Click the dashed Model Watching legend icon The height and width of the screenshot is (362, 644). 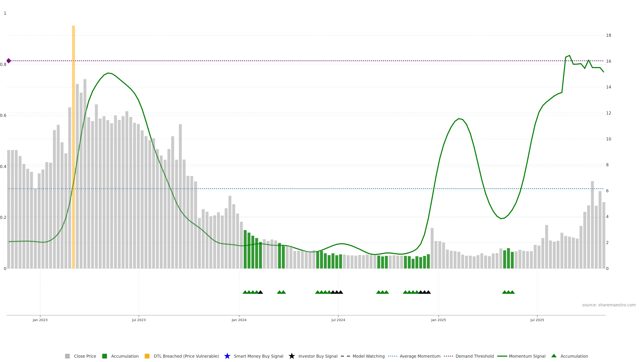tap(345, 356)
